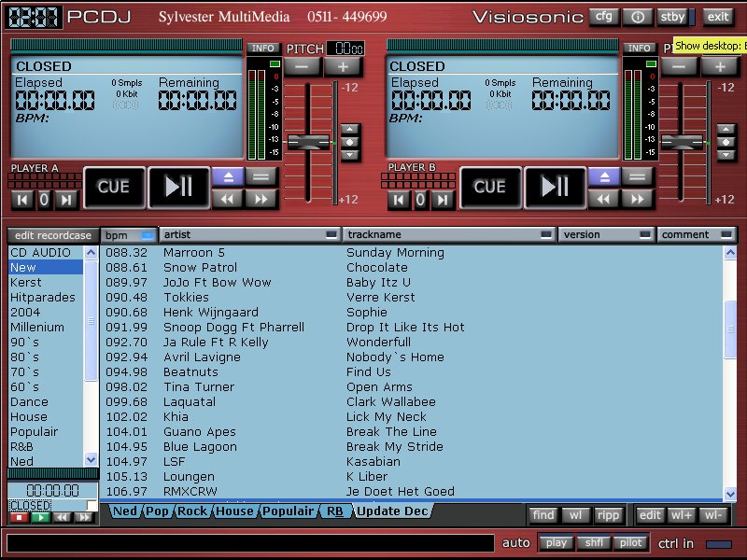Switch to the Ned tab
Viewport: 747px width, 560px height.
125,511
